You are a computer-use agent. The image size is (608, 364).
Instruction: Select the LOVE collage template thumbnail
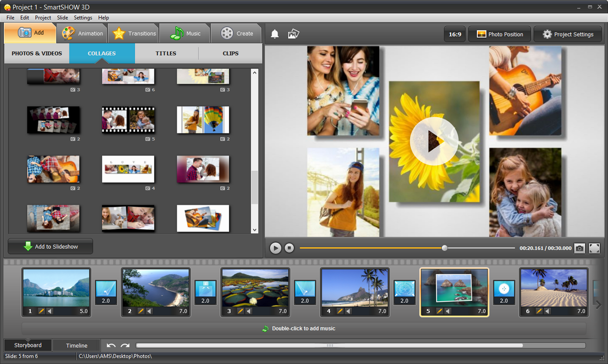(x=128, y=168)
